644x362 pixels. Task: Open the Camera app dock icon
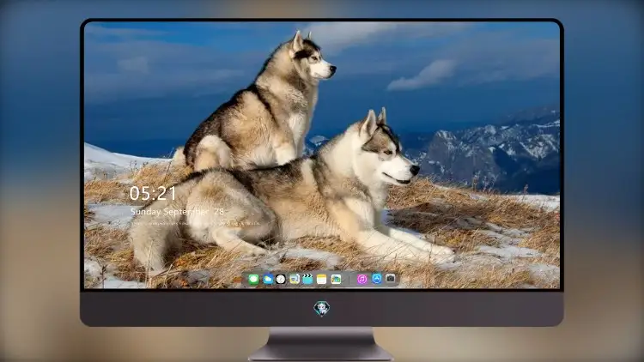point(391,279)
